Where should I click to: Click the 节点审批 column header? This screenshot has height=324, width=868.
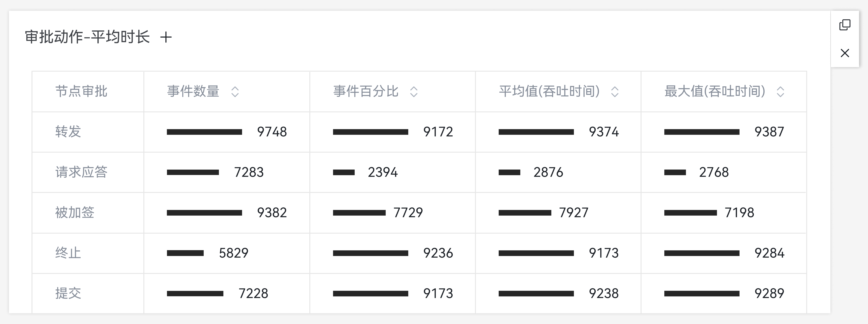pyautogui.click(x=81, y=92)
